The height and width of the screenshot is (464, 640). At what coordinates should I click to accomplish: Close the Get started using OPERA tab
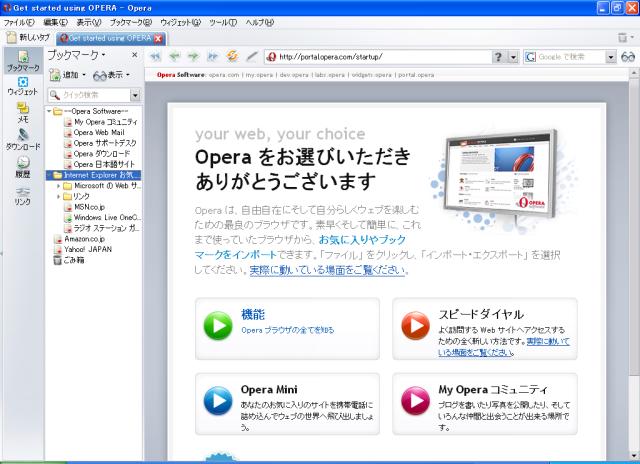(158, 38)
